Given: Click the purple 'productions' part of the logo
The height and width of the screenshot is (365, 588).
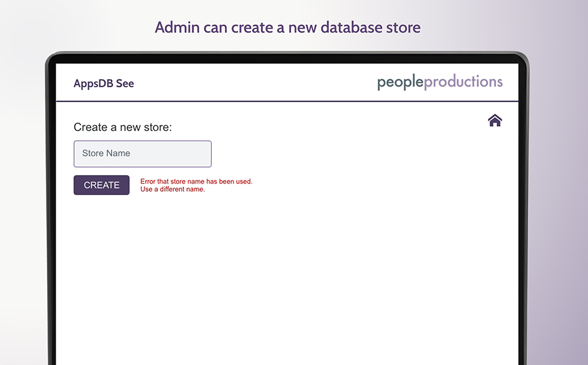Looking at the screenshot, I should tap(463, 82).
